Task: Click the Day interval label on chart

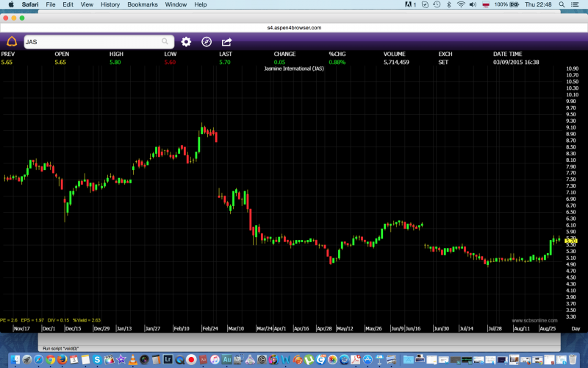Action: [x=575, y=328]
